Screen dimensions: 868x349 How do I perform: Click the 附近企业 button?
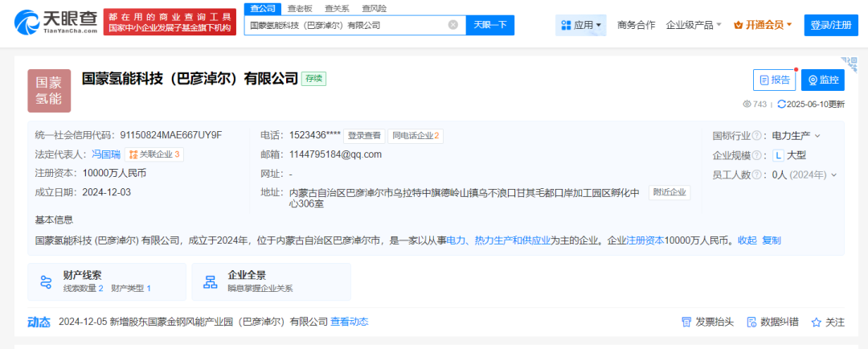coord(669,193)
